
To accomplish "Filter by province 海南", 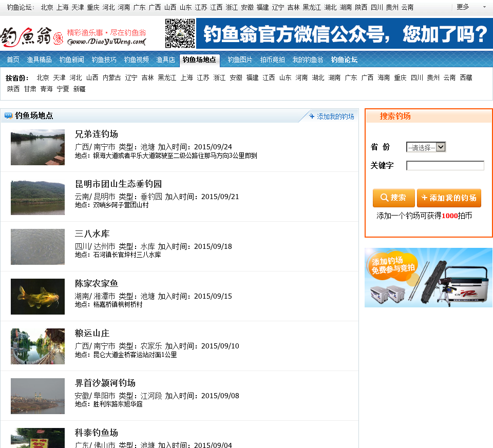I will tap(384, 77).
